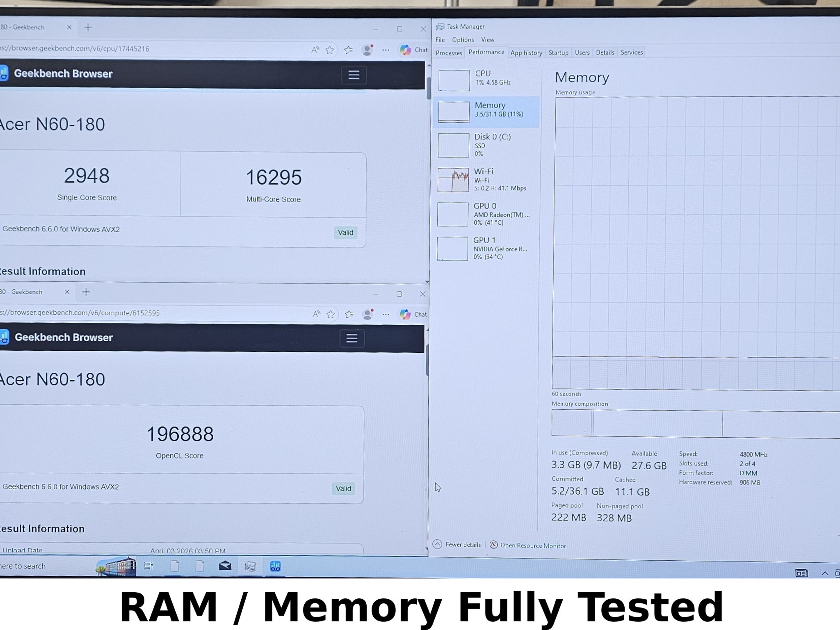Viewport: 840px width, 630px height.
Task: Open Settings and more (…) in the cpu/17445216 window
Action: click(386, 50)
